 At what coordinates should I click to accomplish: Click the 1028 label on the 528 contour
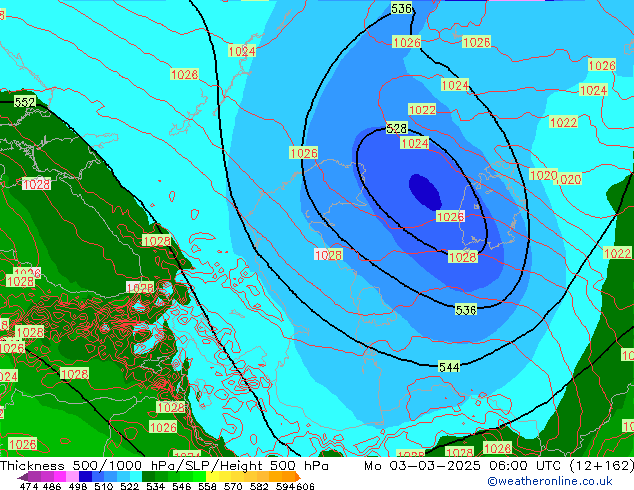pyautogui.click(x=463, y=257)
